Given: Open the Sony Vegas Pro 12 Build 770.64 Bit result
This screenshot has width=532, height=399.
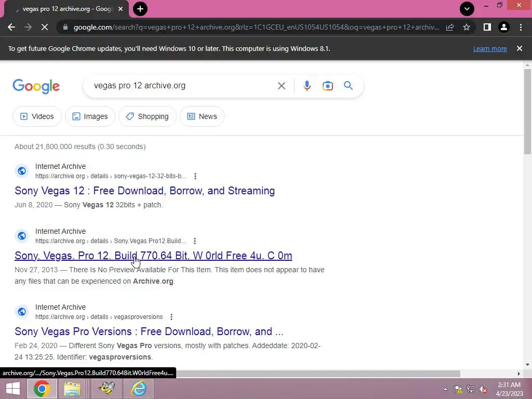Looking at the screenshot, I should pyautogui.click(x=153, y=256).
